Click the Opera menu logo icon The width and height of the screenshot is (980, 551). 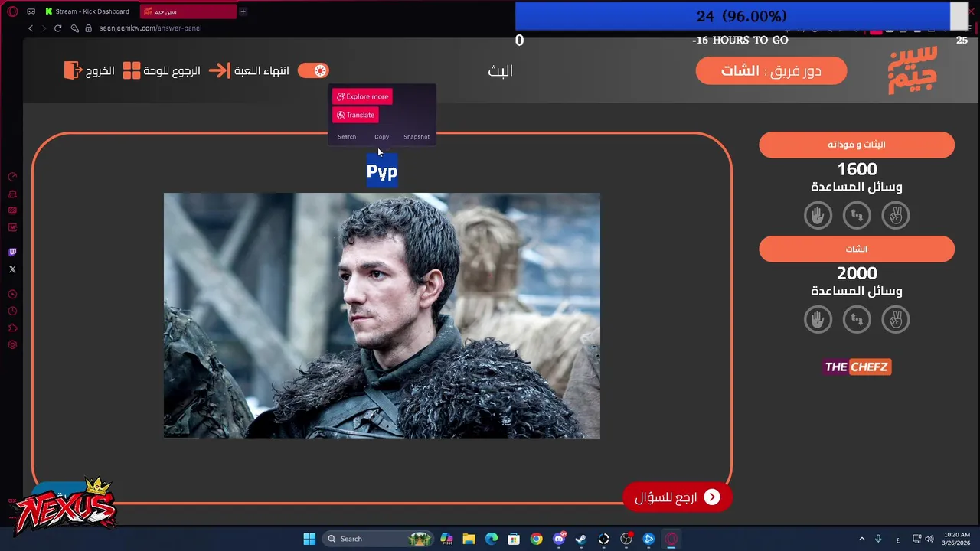click(12, 11)
